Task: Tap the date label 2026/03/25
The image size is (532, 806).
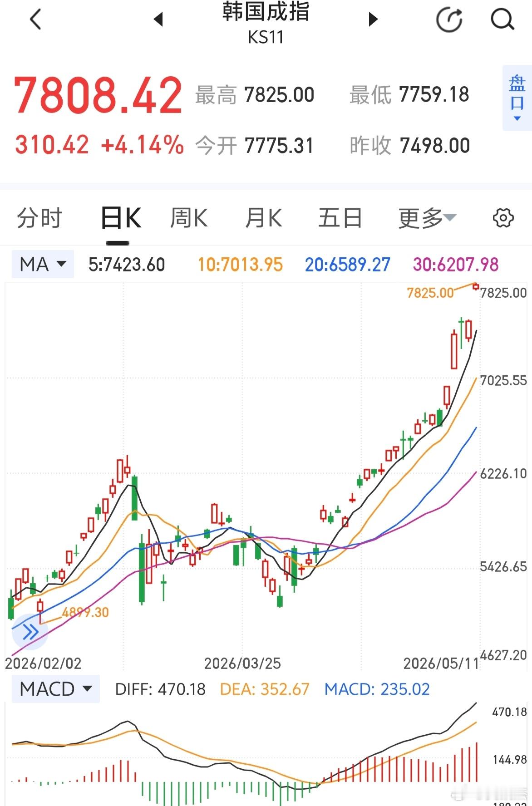Action: [x=242, y=663]
